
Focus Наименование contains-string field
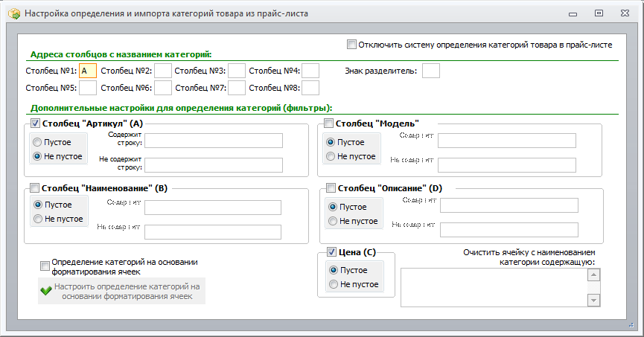(x=213, y=208)
